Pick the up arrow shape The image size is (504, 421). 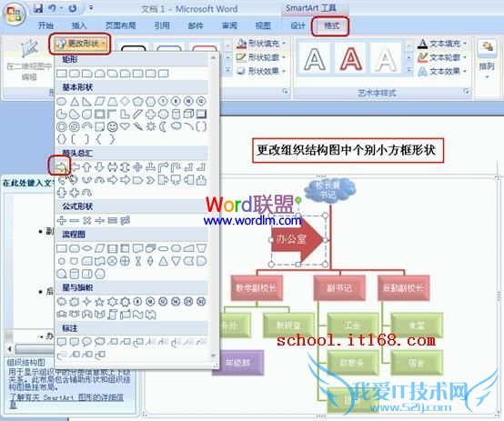pyautogui.click(x=86, y=166)
